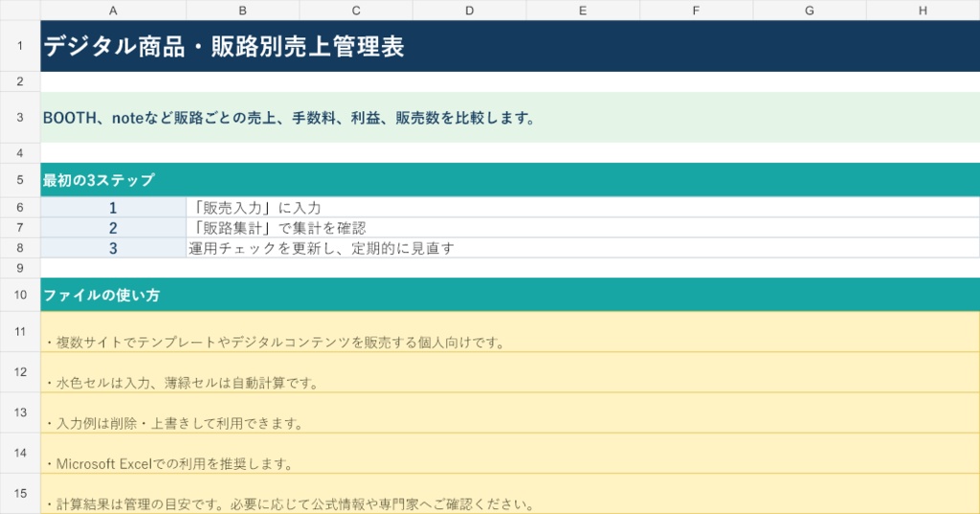Click step number 1 cell
The image size is (980, 514).
[x=113, y=208]
